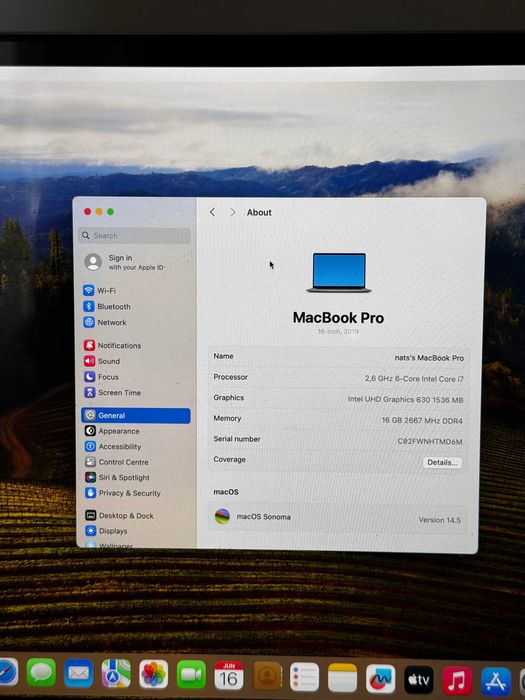Launch Music from the Dock

coord(457,681)
